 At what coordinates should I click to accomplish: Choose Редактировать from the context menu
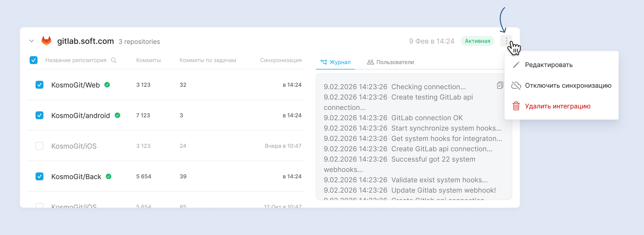tap(549, 65)
